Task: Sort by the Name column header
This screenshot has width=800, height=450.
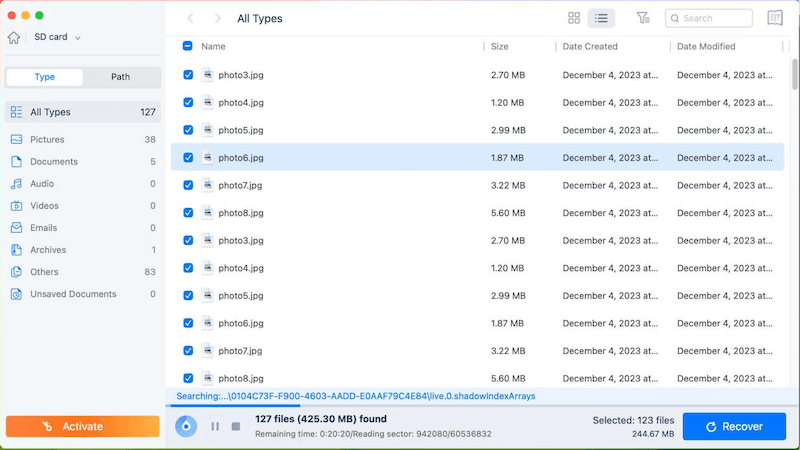Action: [x=213, y=46]
